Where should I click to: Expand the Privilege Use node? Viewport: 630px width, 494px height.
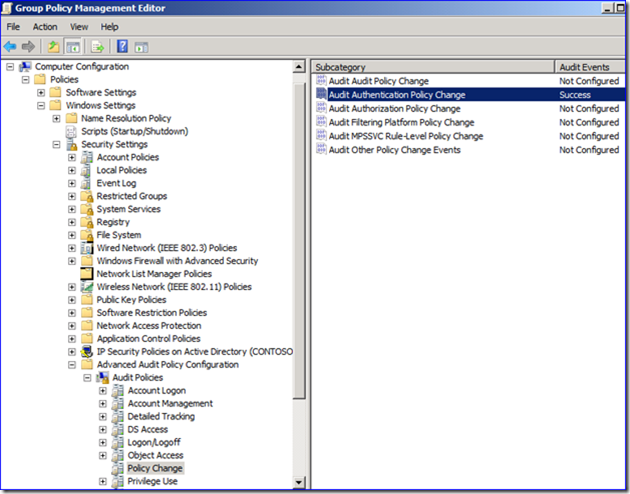coord(103,482)
